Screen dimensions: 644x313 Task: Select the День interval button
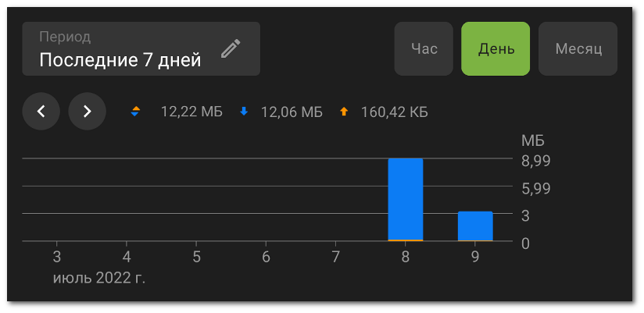point(496,49)
